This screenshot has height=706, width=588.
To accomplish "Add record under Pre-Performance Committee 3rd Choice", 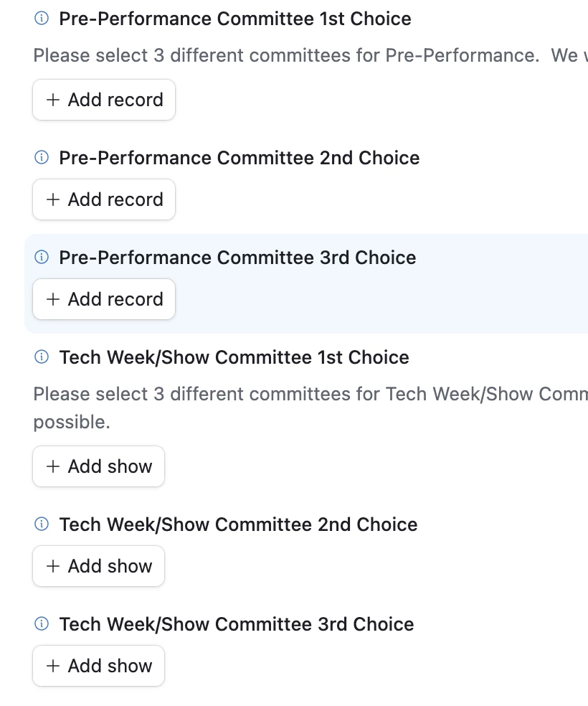I will 104,299.
